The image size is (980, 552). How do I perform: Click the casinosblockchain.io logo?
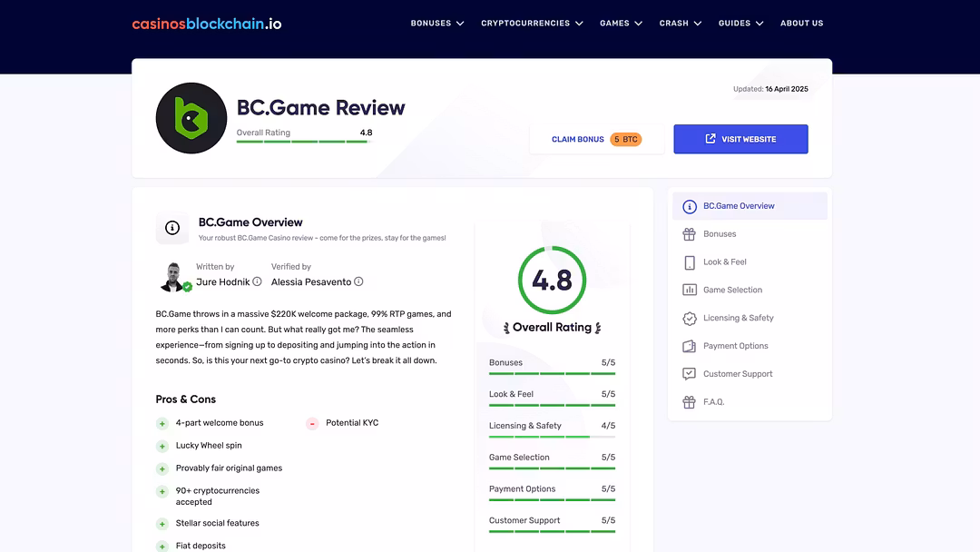pyautogui.click(x=207, y=24)
